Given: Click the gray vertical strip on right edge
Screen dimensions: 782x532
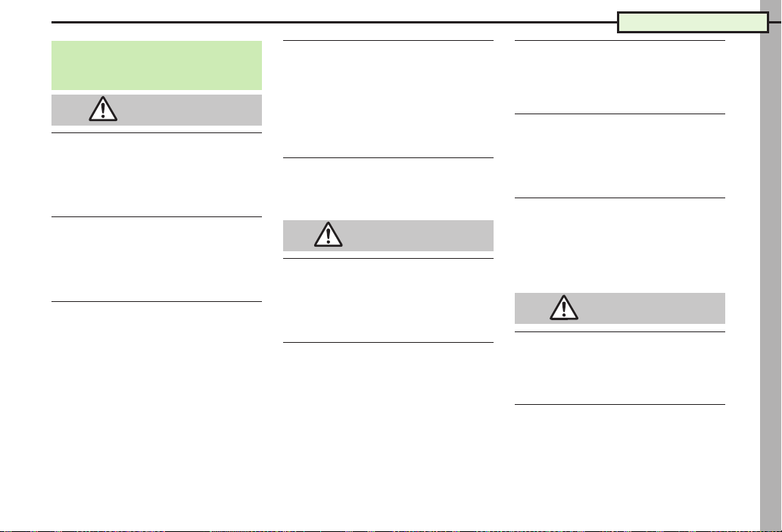Looking at the screenshot, I should point(771,266).
